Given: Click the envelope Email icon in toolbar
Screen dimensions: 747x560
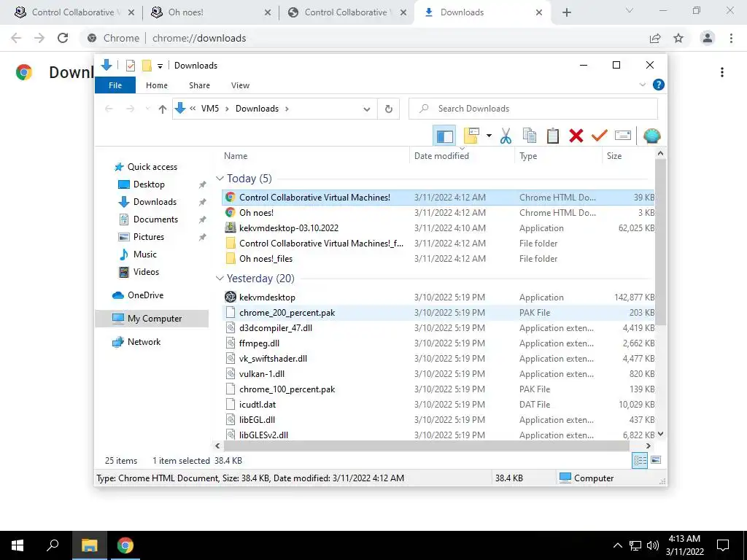Looking at the screenshot, I should (623, 136).
